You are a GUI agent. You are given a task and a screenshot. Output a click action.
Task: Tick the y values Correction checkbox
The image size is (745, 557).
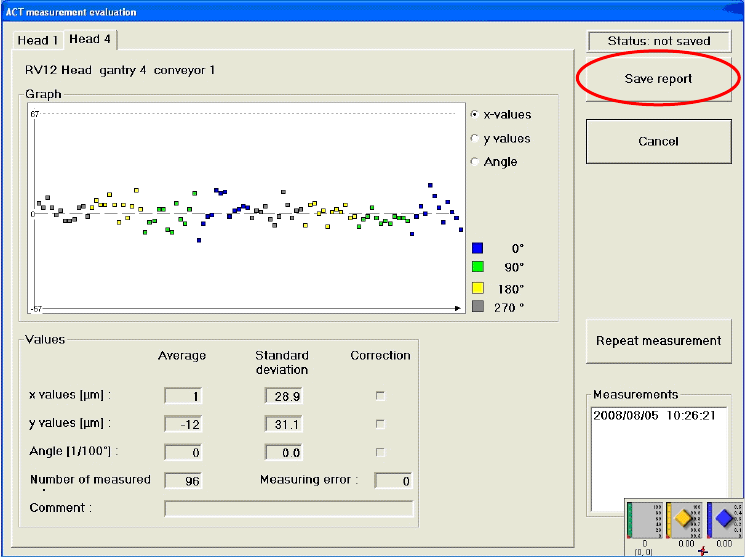380,424
